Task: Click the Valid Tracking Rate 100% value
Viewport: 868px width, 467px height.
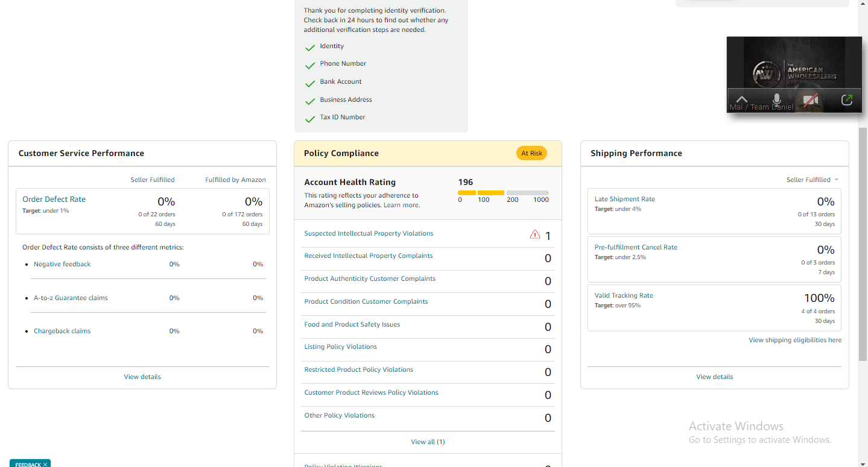Action: (819, 298)
